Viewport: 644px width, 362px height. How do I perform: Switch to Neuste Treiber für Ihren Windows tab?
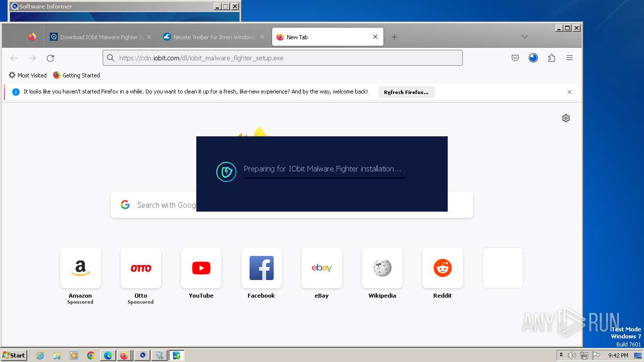(213, 37)
